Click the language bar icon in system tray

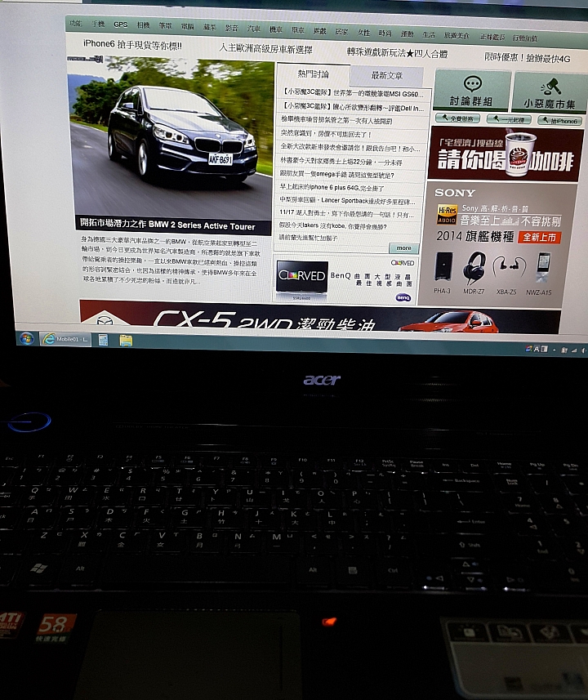pyautogui.click(x=536, y=349)
